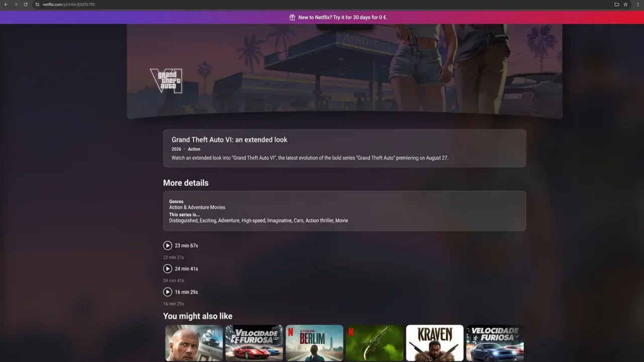The width and height of the screenshot is (644, 362).
Task: Open the Velocidade Furiosa thumbnail with blue car
Action: (495, 343)
